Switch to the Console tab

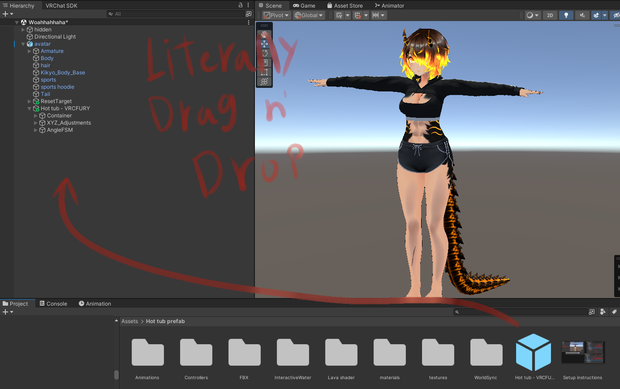click(x=53, y=304)
